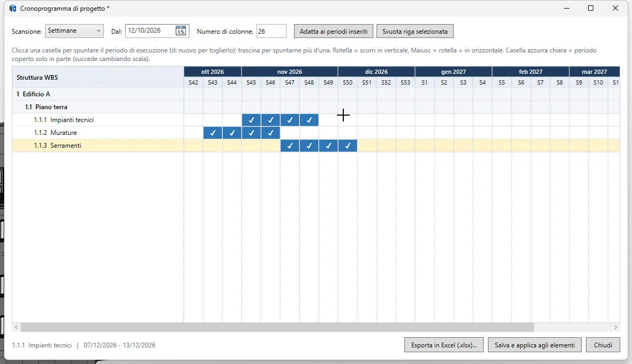Click the gen 2027 month header

tap(454, 72)
